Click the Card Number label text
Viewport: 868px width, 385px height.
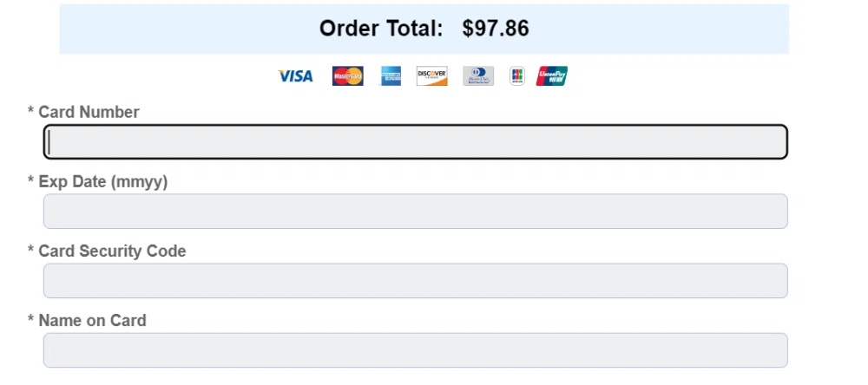tap(89, 112)
